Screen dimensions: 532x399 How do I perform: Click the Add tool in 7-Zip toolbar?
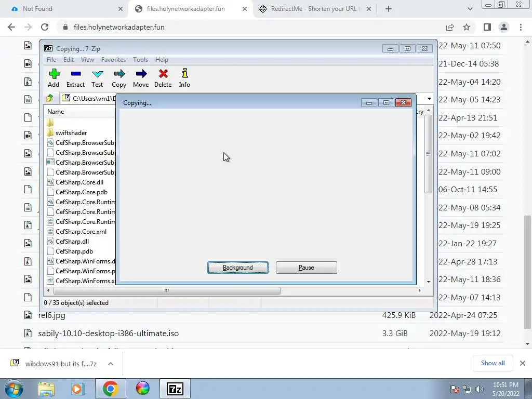(54, 78)
